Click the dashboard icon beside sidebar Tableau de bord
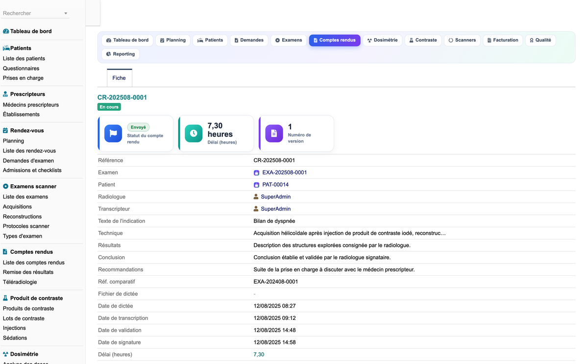The width and height of the screenshot is (588, 364). coord(6,31)
